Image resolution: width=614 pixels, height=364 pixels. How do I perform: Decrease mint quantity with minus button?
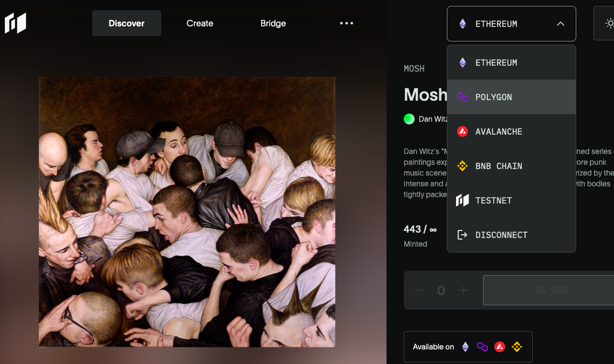pyautogui.click(x=419, y=290)
